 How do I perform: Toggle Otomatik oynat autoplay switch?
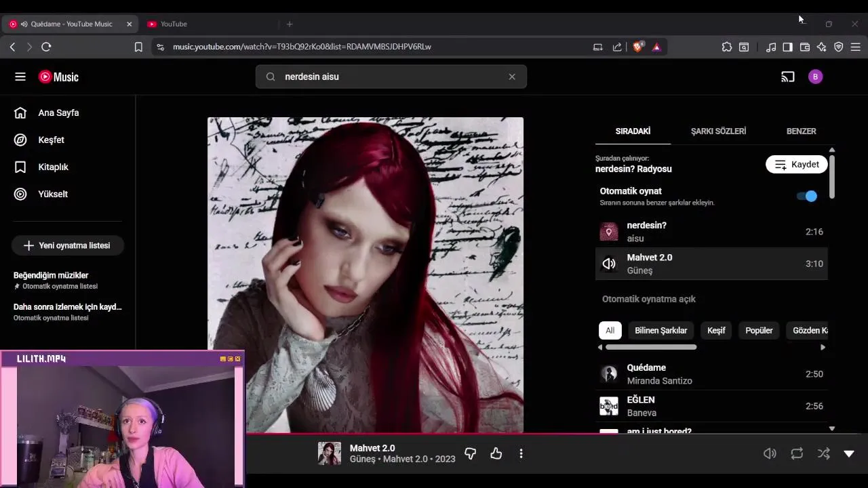point(807,196)
